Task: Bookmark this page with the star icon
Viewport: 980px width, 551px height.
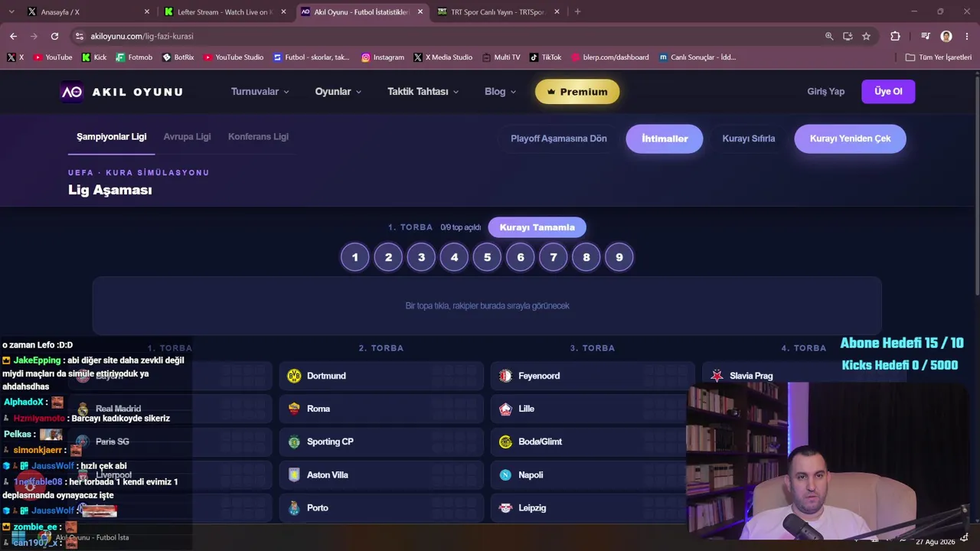Action: pos(866,36)
